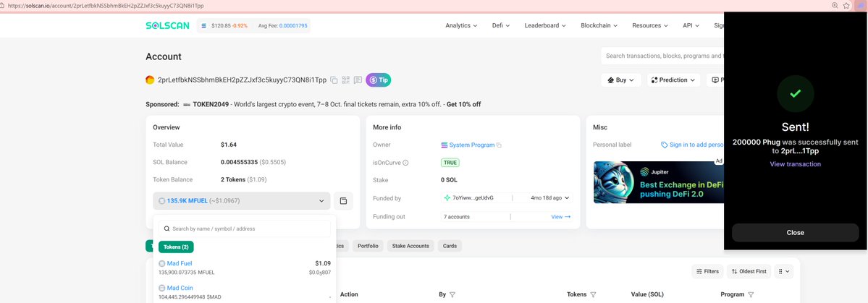Screen dimensions: 868x303
Task: Open the Analytics menu
Action: pos(461,25)
